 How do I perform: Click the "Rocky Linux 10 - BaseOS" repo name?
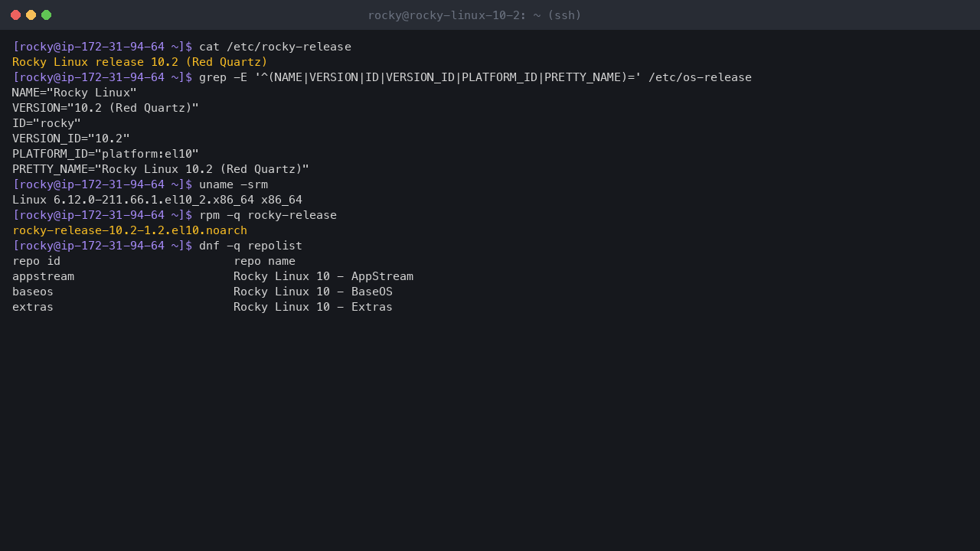click(313, 292)
